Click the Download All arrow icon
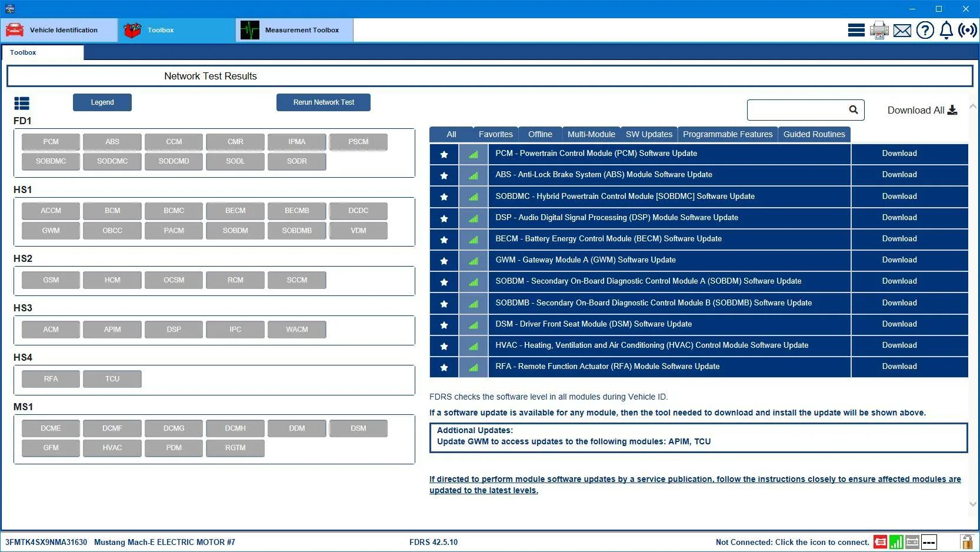 pos(952,110)
